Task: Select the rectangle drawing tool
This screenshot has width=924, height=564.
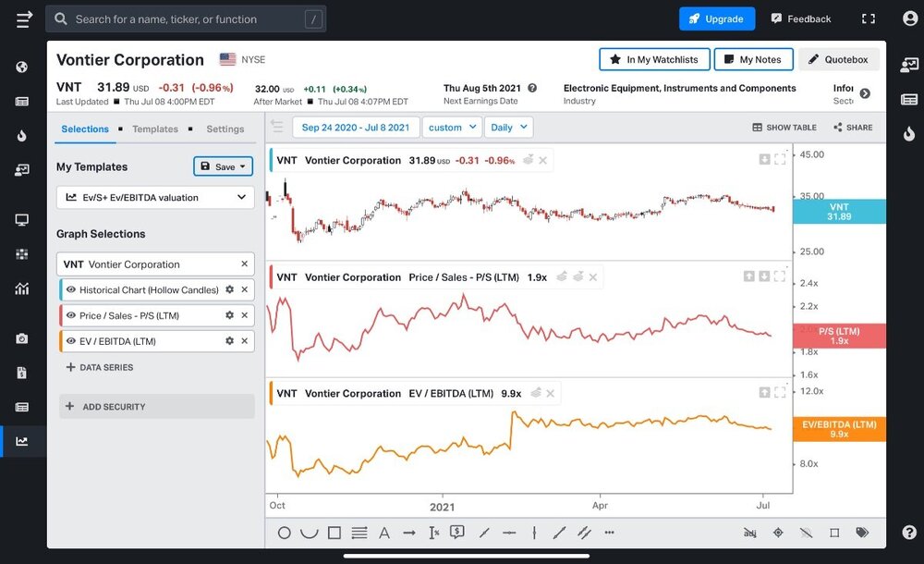Action: (x=334, y=533)
